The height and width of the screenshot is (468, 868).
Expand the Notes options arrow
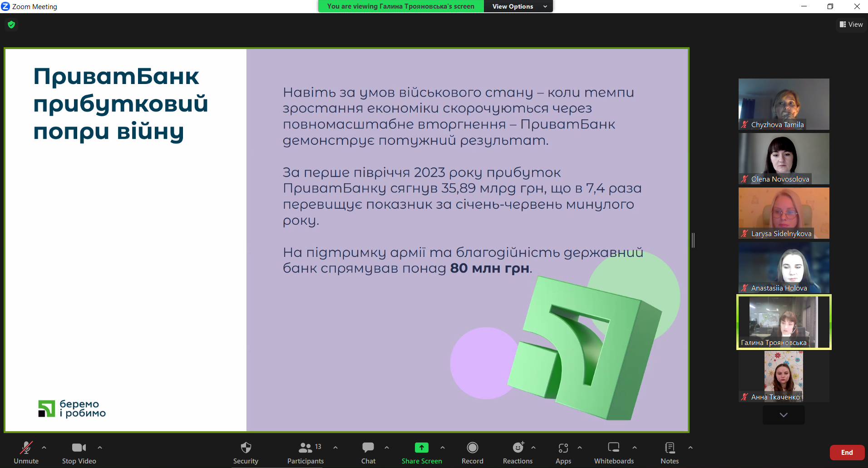pyautogui.click(x=690, y=448)
